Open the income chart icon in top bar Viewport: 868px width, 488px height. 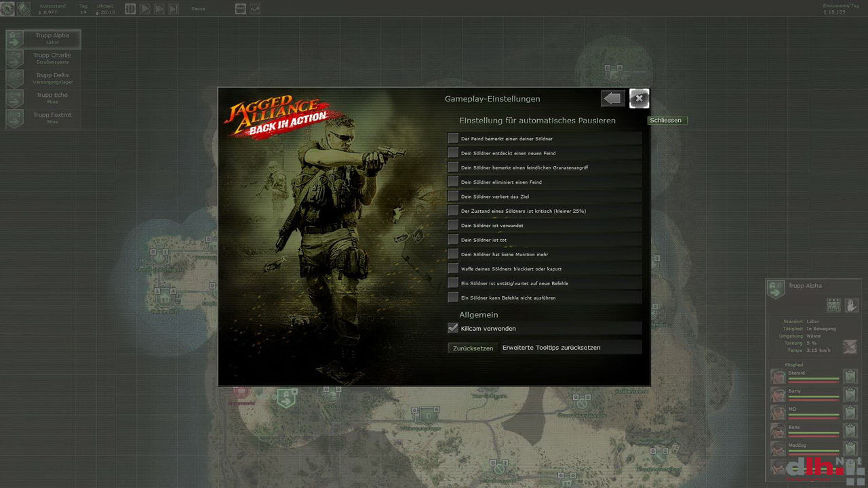coord(255,9)
